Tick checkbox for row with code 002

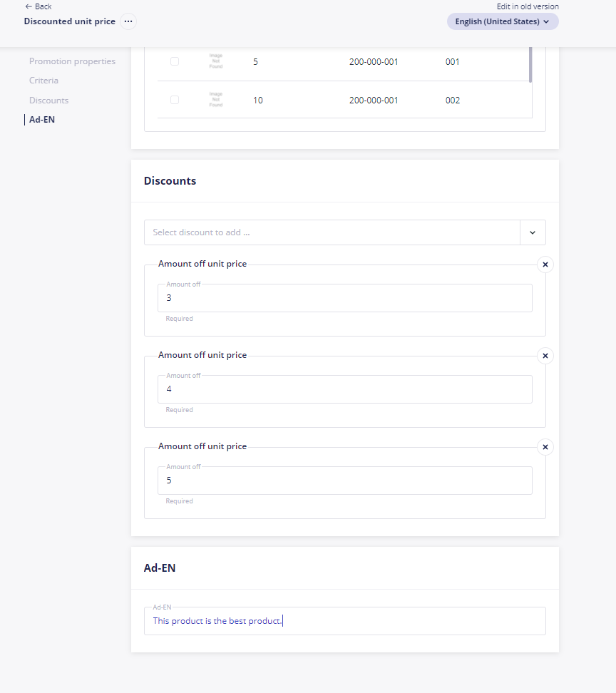point(175,100)
